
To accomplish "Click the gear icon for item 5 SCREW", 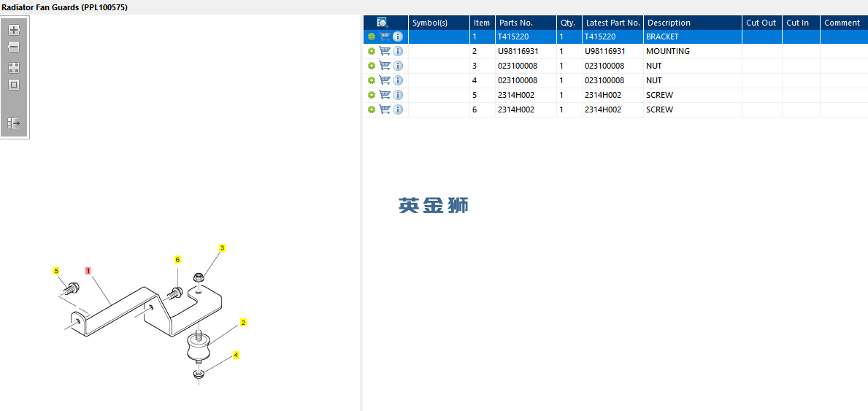I will [x=372, y=95].
